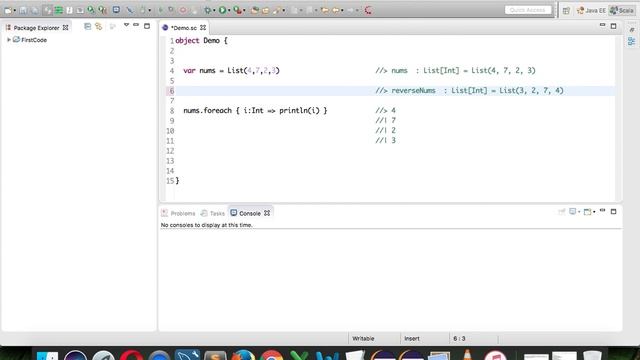Click the New Scala Class green icon

tap(59, 10)
